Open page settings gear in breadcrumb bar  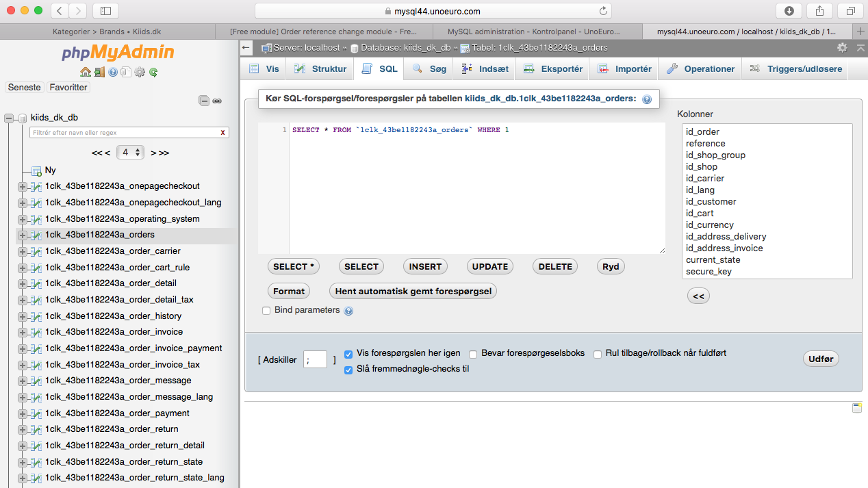[x=842, y=48]
